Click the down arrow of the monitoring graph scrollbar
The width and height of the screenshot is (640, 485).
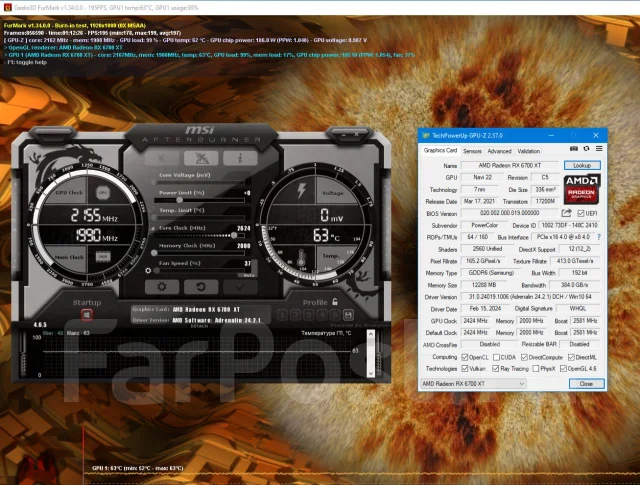click(371, 373)
